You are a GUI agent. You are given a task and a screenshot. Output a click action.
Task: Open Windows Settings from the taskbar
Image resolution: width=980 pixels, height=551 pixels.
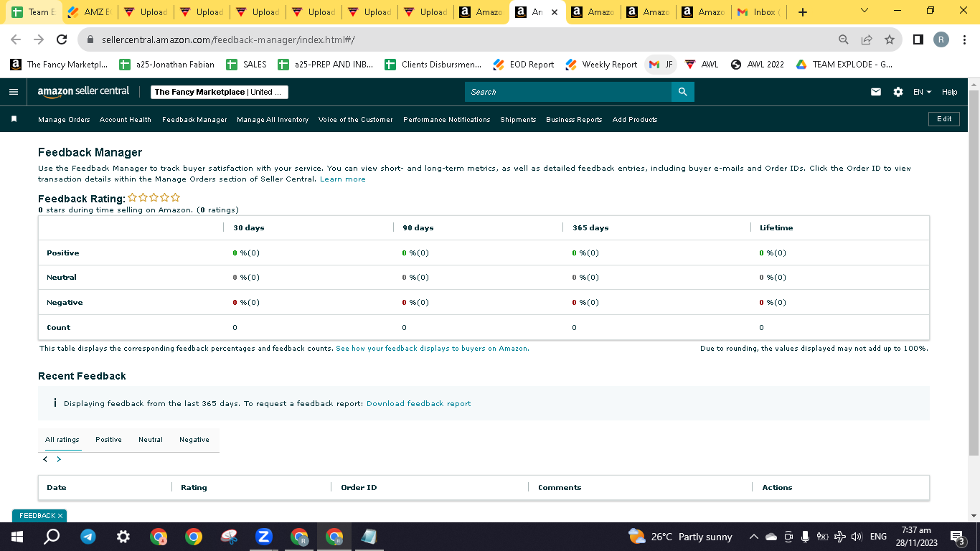pos(123,537)
